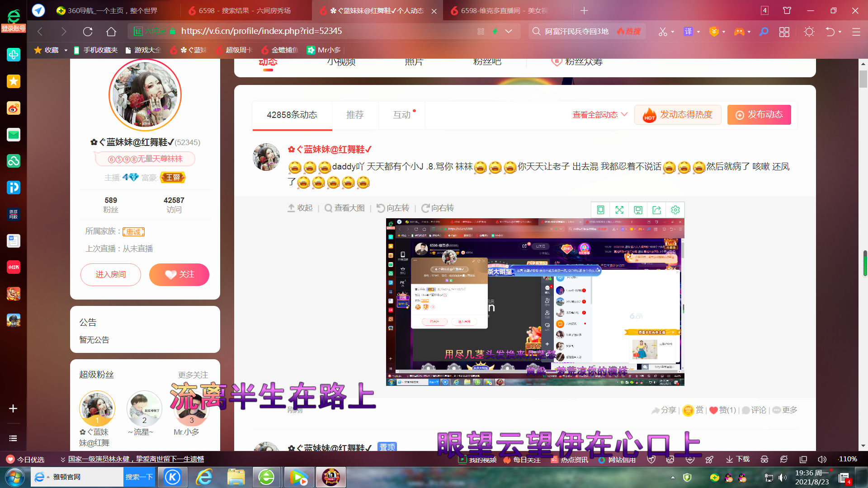Screen dimensions: 868x488
Task: Switch to the 互动 tab
Action: 402,115
